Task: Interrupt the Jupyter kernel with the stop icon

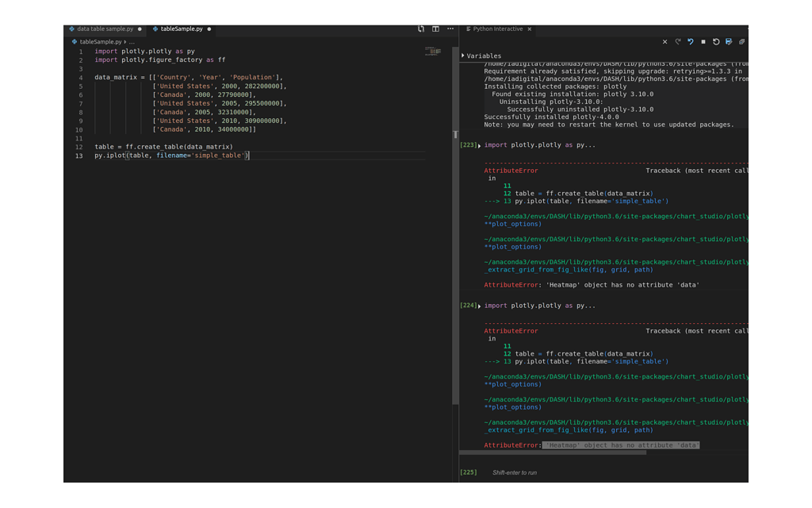Action: (x=703, y=40)
